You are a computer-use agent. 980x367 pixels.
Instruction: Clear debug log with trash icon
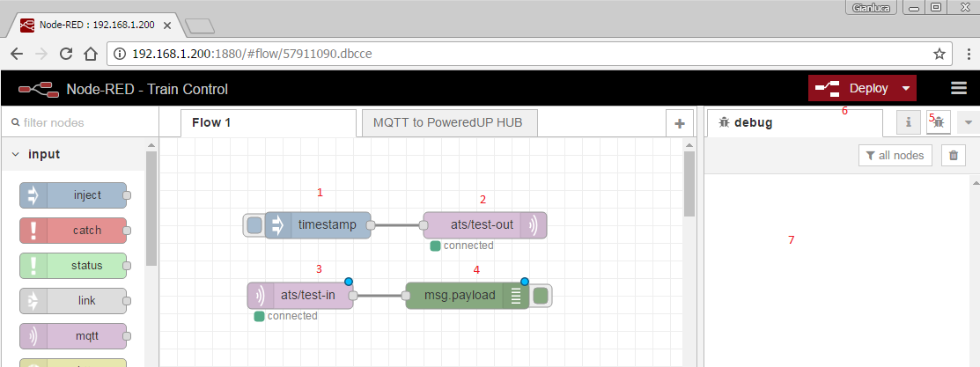[x=953, y=155]
